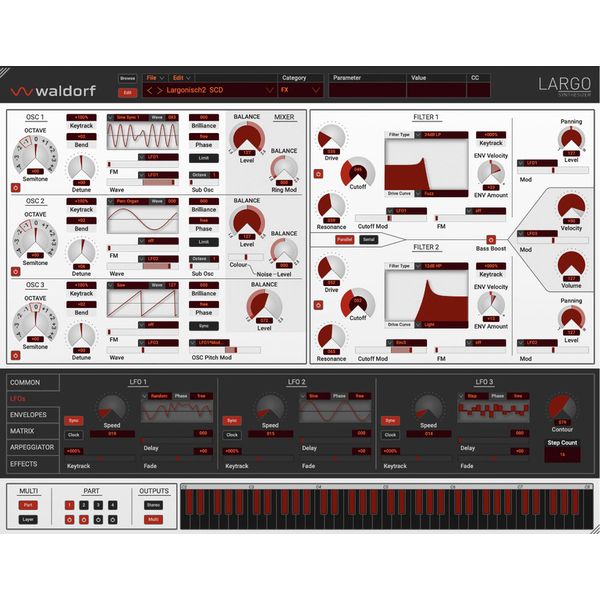This screenshot has height=600, width=600.
Task: Enable the Bass Boost power icon
Action: click(x=491, y=239)
